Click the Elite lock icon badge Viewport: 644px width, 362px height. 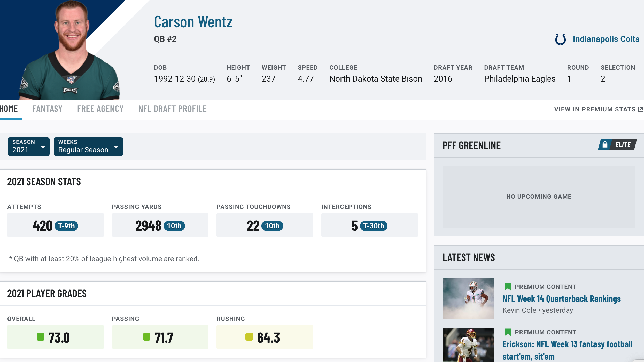[605, 144]
